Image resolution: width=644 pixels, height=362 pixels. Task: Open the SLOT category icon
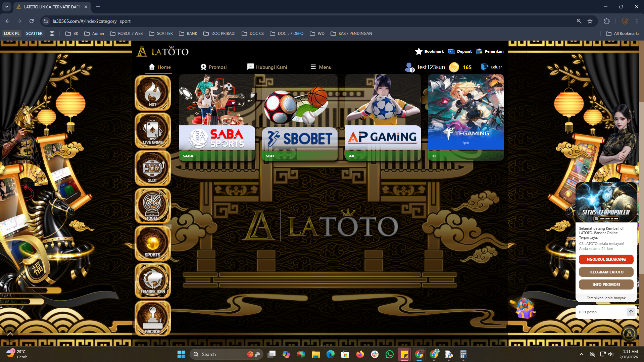[153, 168]
